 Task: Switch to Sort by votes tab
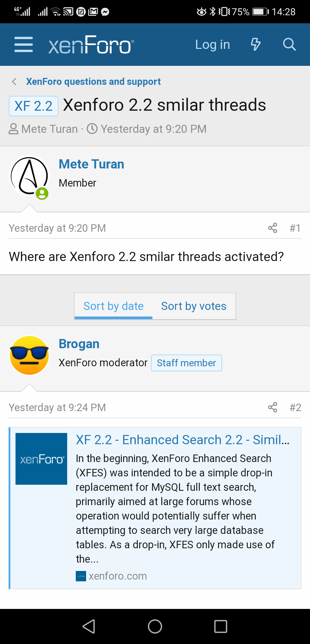click(x=194, y=306)
